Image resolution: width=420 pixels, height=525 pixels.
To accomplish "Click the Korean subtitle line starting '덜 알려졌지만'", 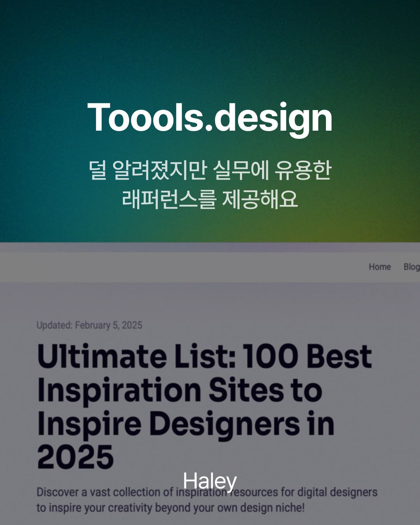I will (210, 170).
